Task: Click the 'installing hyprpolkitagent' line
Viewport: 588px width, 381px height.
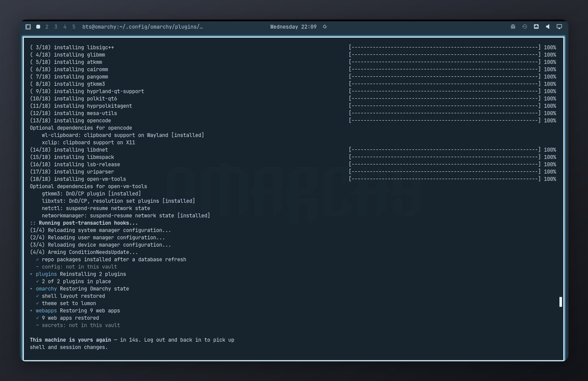Action: [81, 106]
